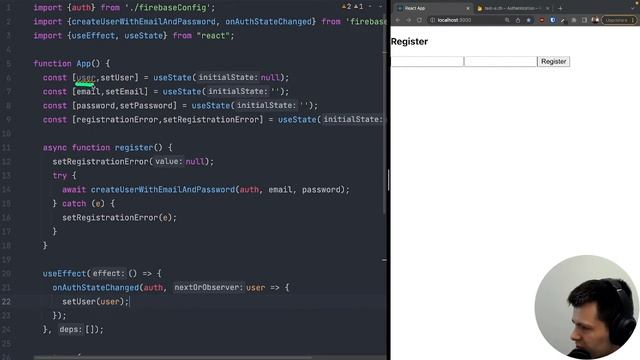Click the catch keyword
This screenshot has height=360, width=640.
click(74, 204)
